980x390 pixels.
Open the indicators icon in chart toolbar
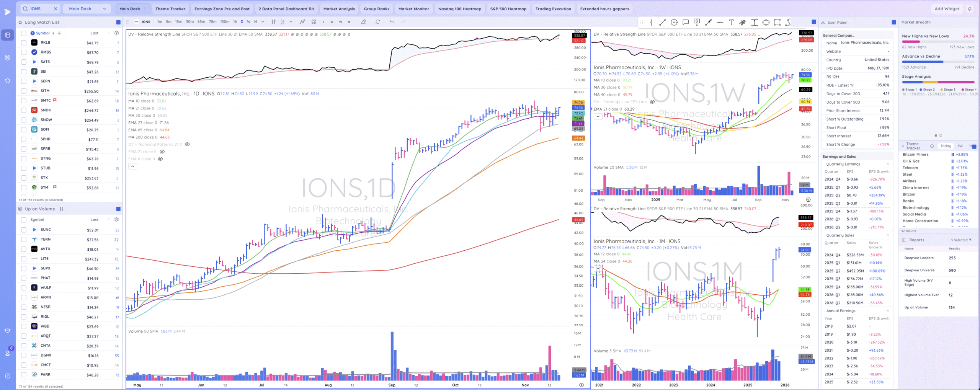click(x=302, y=22)
